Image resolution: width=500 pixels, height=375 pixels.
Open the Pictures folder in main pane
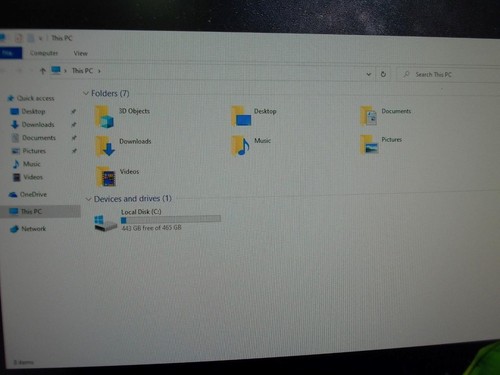pos(369,144)
